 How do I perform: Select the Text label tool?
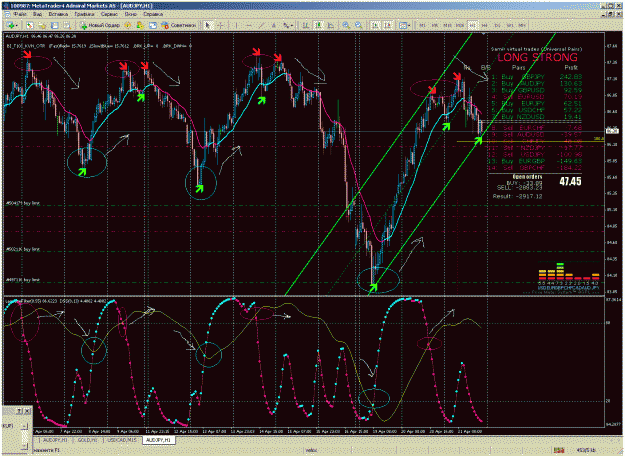coord(274,25)
